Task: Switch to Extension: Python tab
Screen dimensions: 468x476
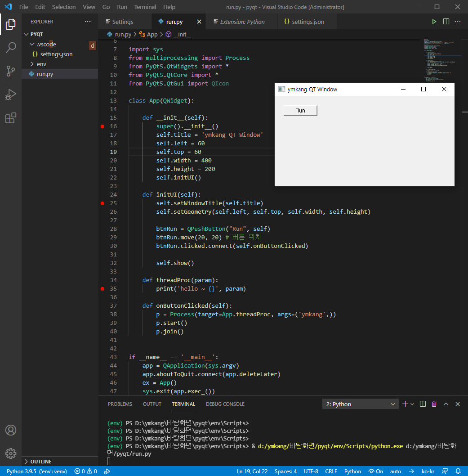Action: pyautogui.click(x=242, y=22)
